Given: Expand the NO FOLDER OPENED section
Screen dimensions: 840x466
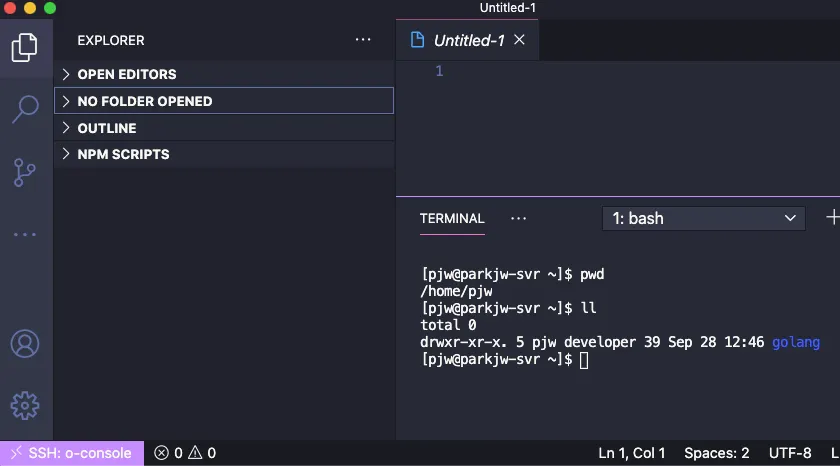Looking at the screenshot, I should (144, 101).
